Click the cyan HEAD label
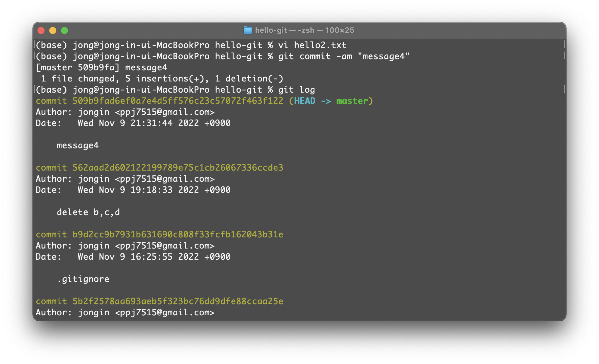 pos(304,101)
